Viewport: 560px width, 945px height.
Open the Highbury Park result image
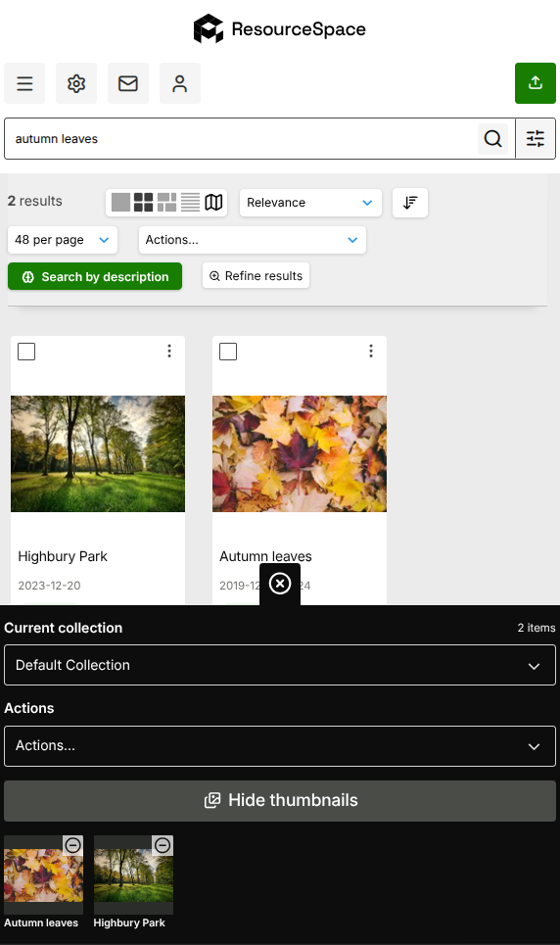tap(98, 453)
